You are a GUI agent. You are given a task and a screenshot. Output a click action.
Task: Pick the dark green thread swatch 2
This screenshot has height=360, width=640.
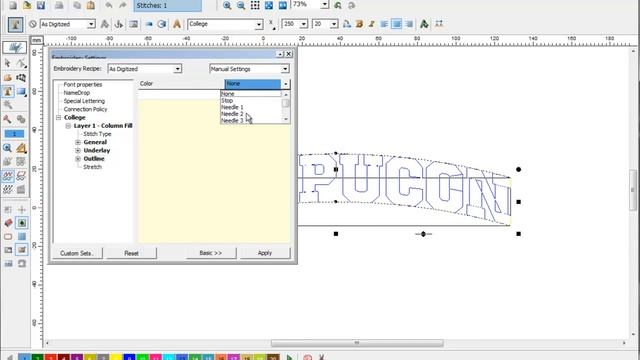(38, 358)
